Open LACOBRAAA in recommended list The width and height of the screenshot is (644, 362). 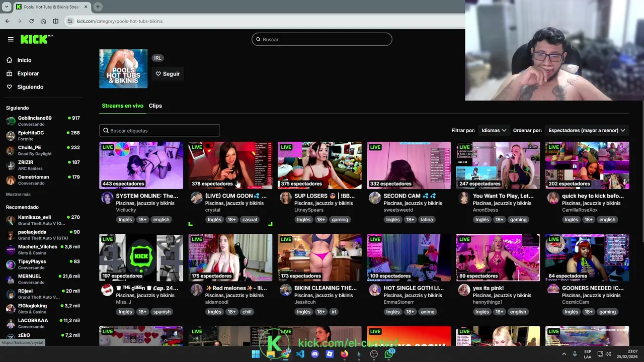[43, 323]
